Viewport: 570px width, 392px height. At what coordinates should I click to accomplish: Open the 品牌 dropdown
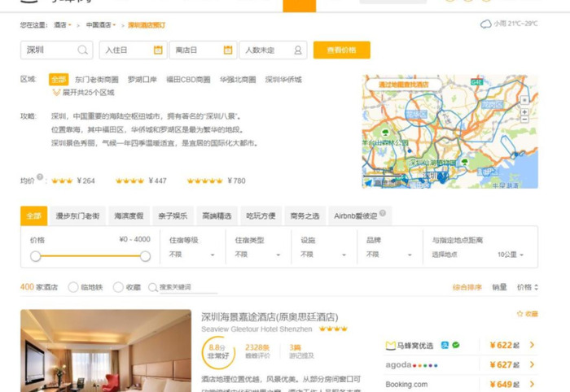click(x=389, y=255)
